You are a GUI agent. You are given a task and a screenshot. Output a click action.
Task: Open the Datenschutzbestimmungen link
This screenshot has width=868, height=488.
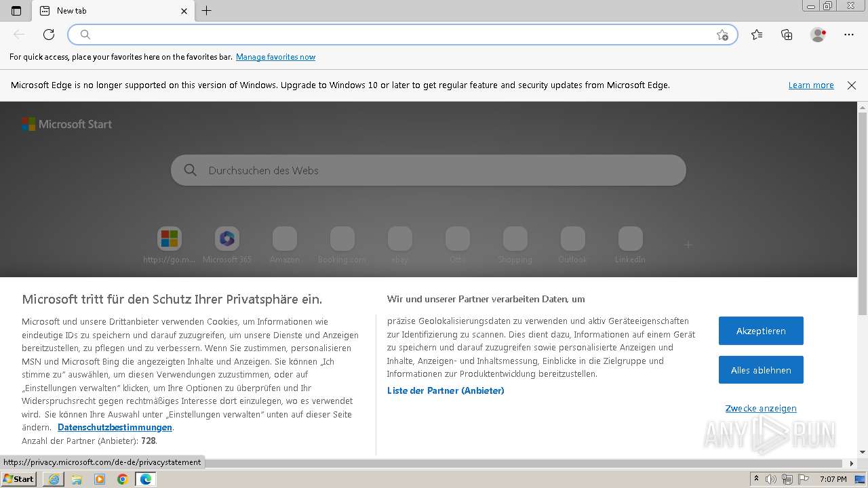click(x=115, y=428)
